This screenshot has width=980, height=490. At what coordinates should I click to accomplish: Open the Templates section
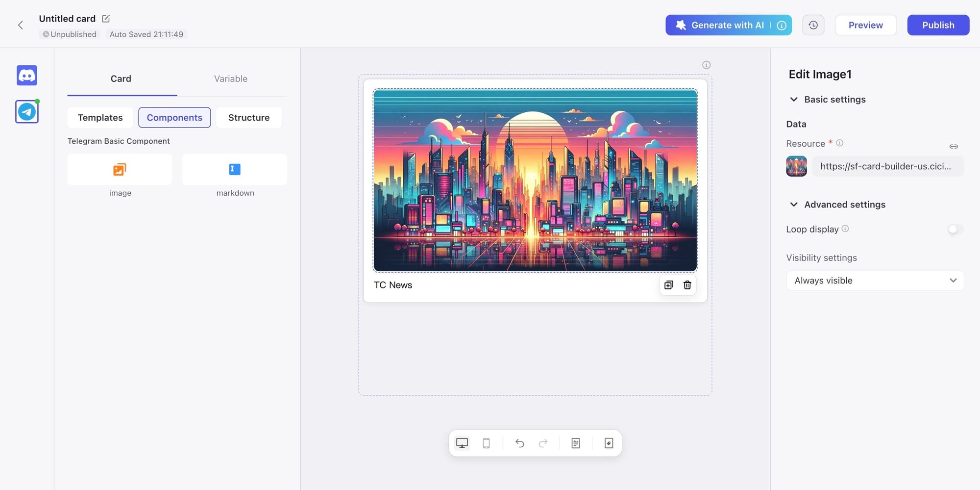[x=100, y=118]
